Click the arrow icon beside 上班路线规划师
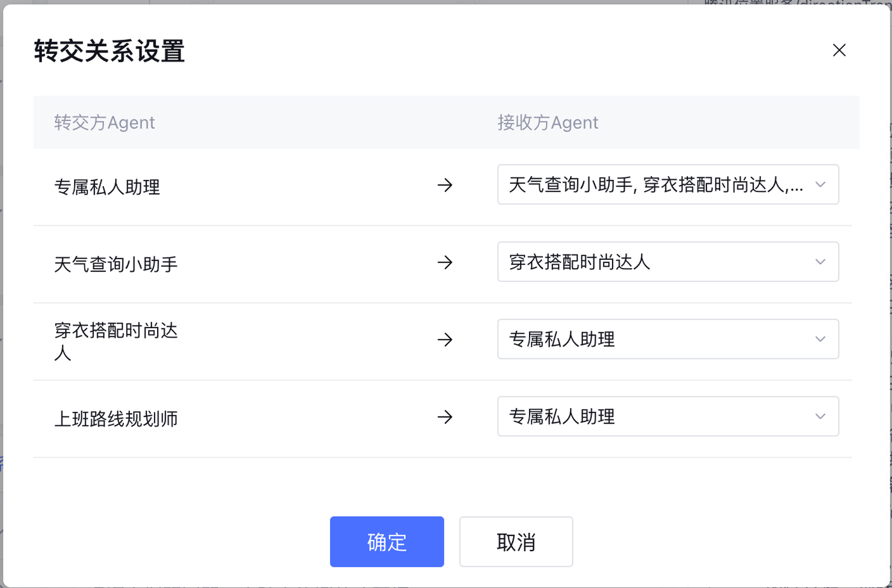892x588 pixels. 444,417
